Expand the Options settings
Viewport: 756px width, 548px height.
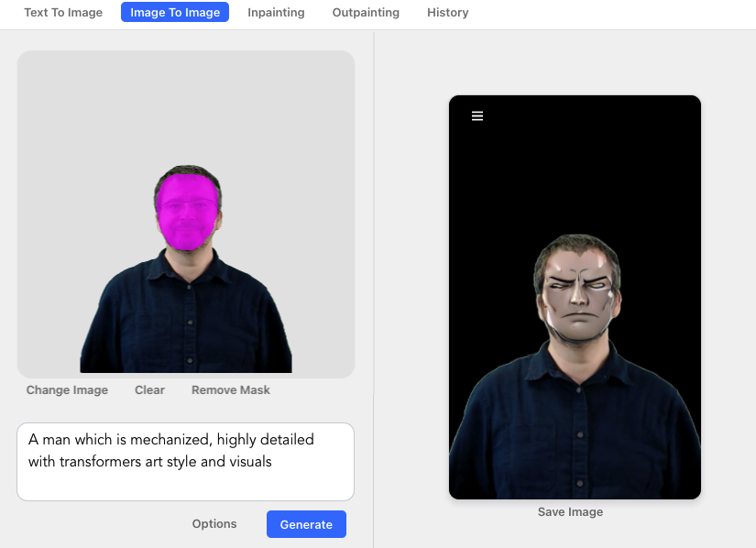pyautogui.click(x=214, y=524)
